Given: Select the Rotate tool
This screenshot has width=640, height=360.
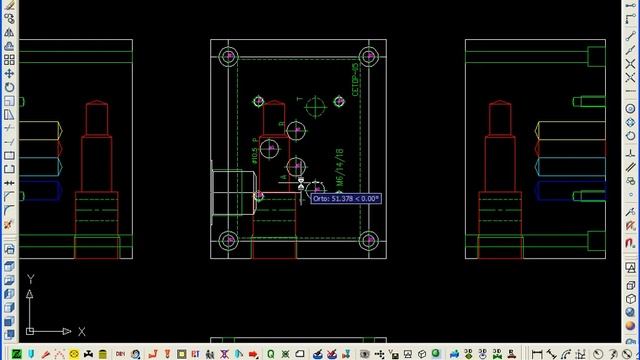Looking at the screenshot, I should [x=9, y=87].
